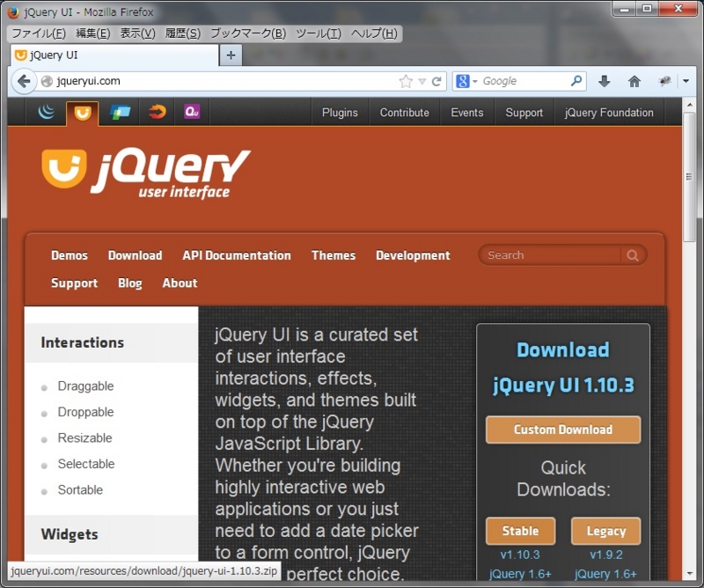Open the Themes page
Viewport: 704px width, 588px height.
(x=334, y=255)
